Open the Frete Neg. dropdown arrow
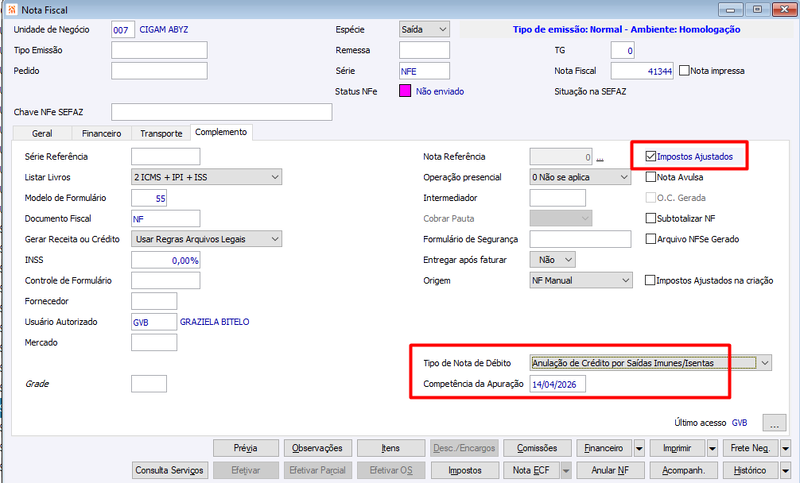The image size is (800, 483). click(x=785, y=448)
